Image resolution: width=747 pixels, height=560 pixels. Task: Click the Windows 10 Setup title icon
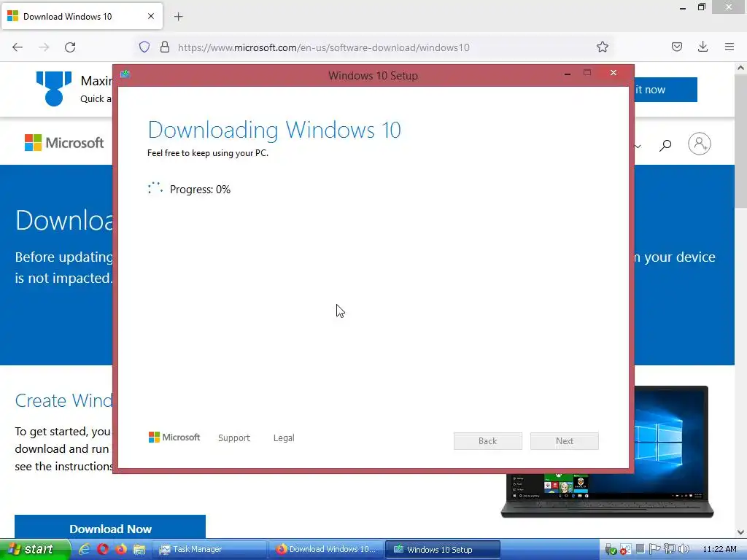coord(125,74)
